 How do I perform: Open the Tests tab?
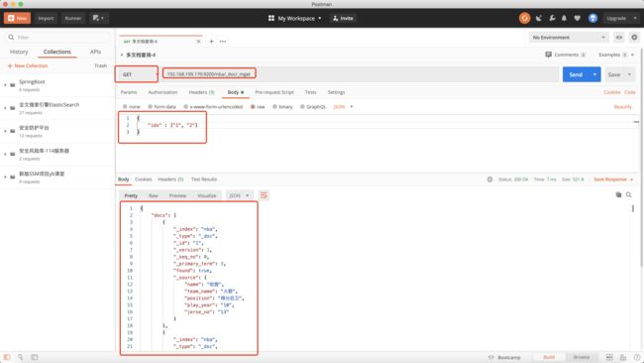tap(311, 92)
